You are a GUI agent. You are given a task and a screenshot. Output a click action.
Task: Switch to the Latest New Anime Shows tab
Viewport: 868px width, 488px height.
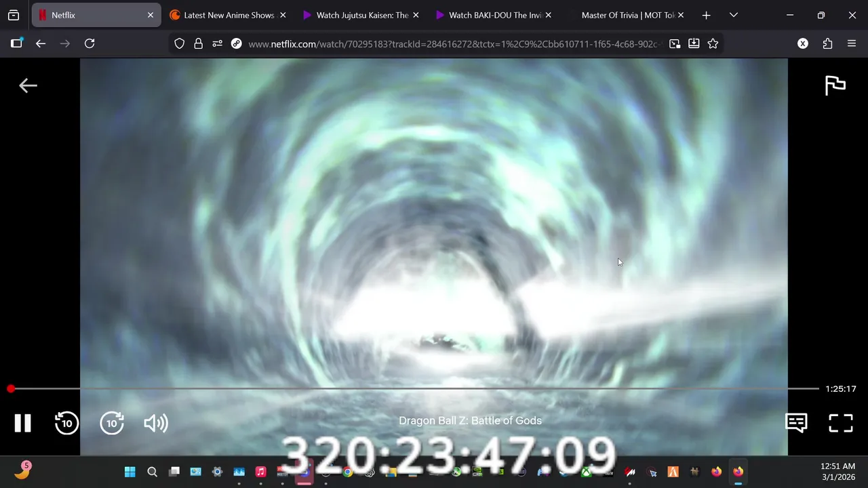click(x=229, y=15)
